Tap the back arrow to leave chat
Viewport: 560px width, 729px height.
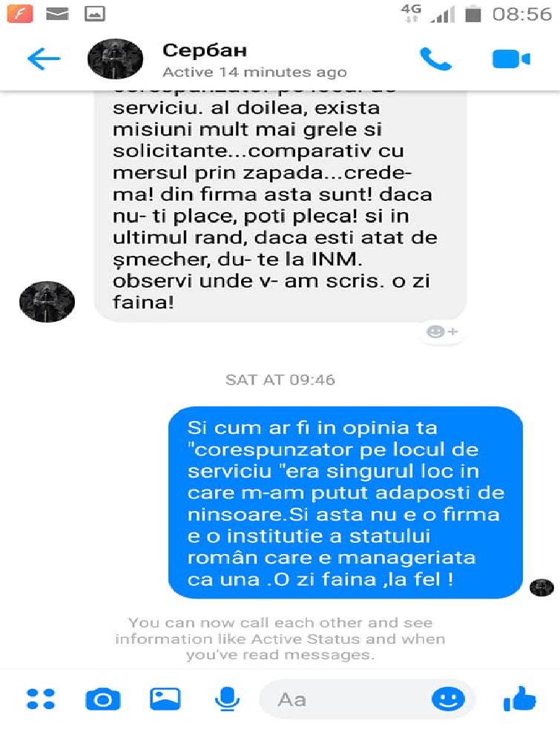[44, 59]
